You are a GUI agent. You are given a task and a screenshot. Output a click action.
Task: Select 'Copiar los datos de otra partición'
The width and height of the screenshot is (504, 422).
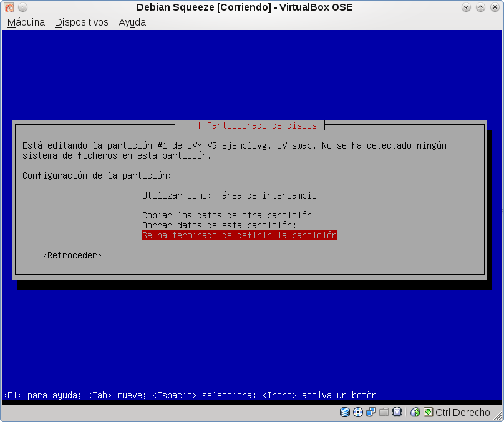(x=227, y=215)
